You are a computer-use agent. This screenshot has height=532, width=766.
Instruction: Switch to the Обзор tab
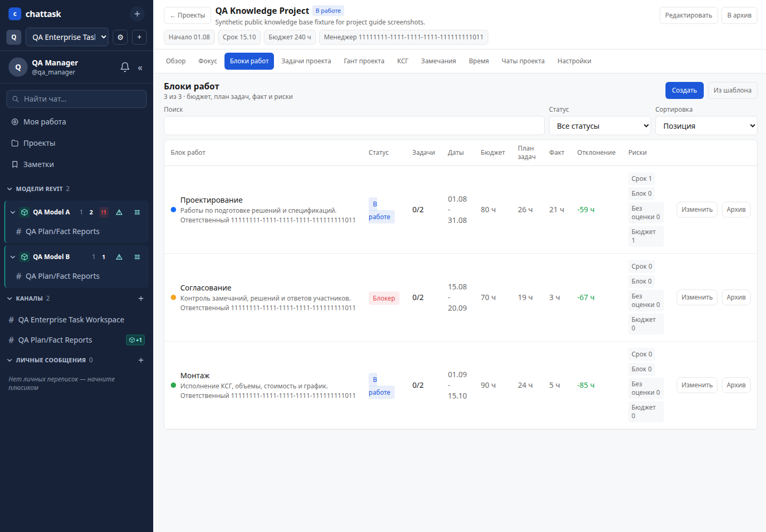coord(176,61)
